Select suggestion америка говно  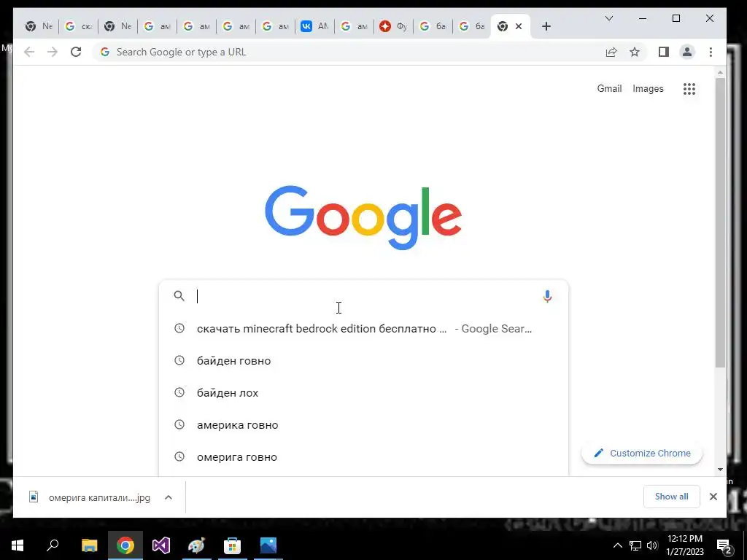tap(363, 425)
